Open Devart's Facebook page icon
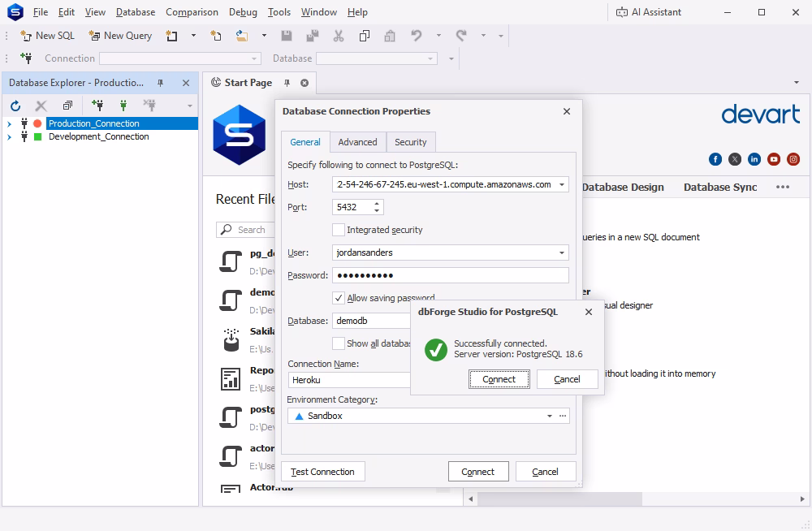The width and height of the screenshot is (812, 531). pos(715,159)
